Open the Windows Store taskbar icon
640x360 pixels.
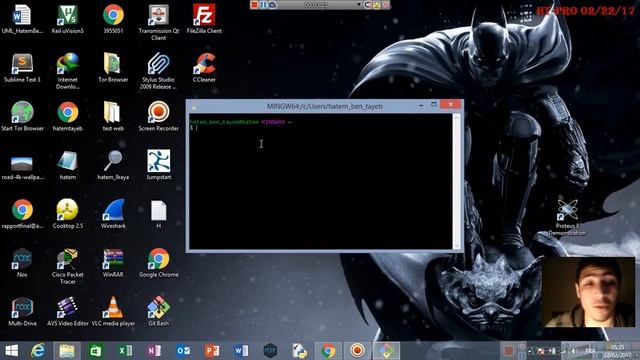point(95,351)
